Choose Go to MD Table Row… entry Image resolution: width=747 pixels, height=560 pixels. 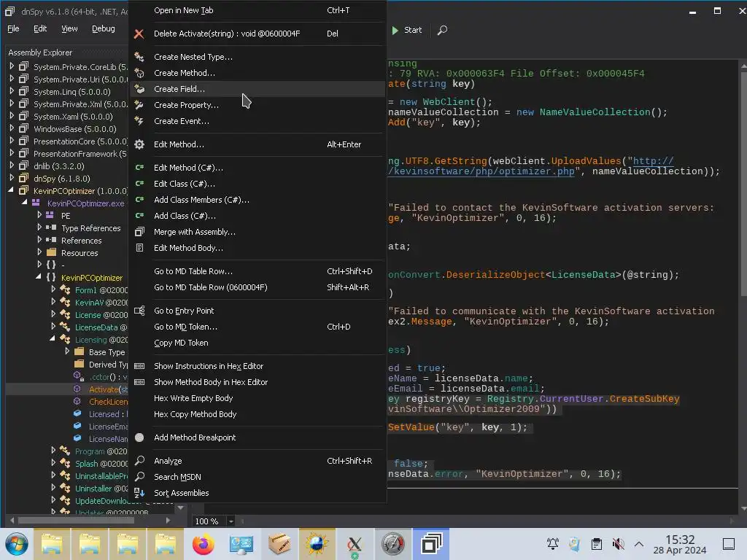193,271
